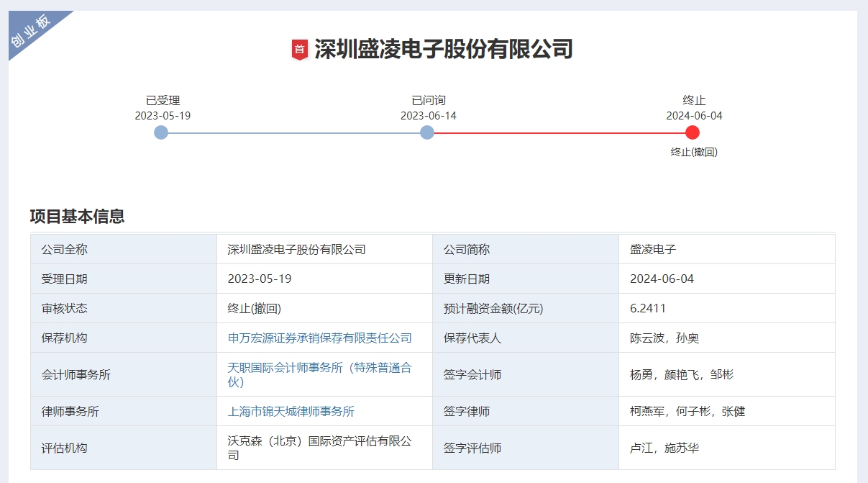The width and height of the screenshot is (868, 483).
Task: Click the 深圳盛凌电子股份有限公司 table cell value
Action: tap(324, 250)
